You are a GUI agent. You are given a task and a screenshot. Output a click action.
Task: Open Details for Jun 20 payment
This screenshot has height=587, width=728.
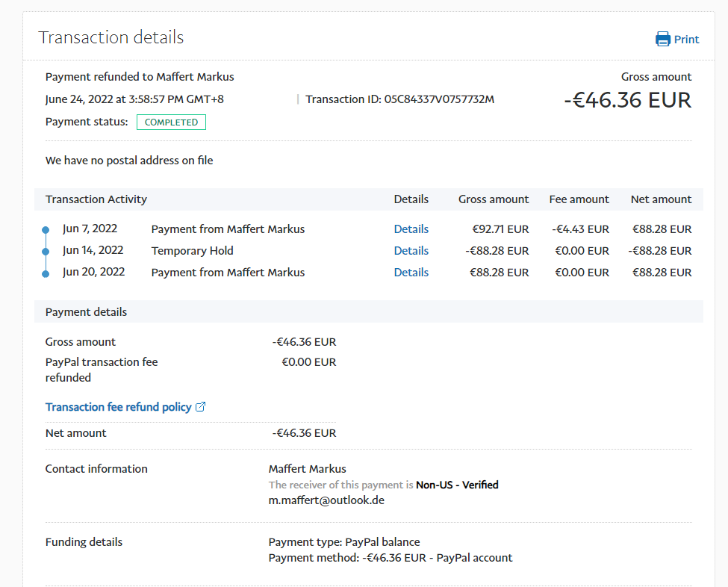pos(411,273)
